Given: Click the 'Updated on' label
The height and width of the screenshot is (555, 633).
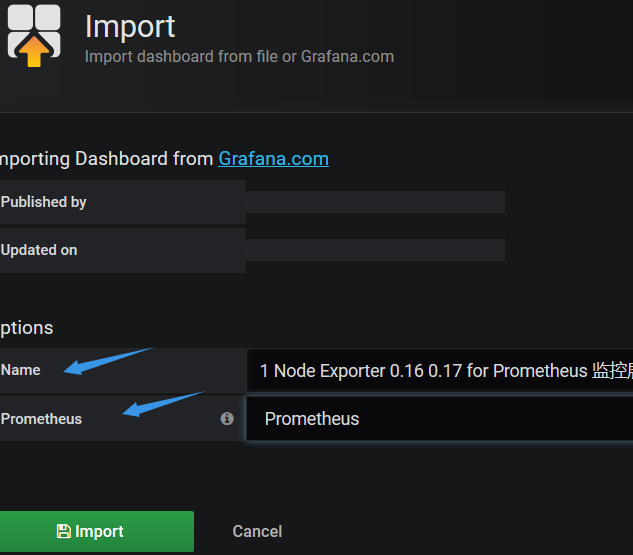Looking at the screenshot, I should click(x=39, y=250).
